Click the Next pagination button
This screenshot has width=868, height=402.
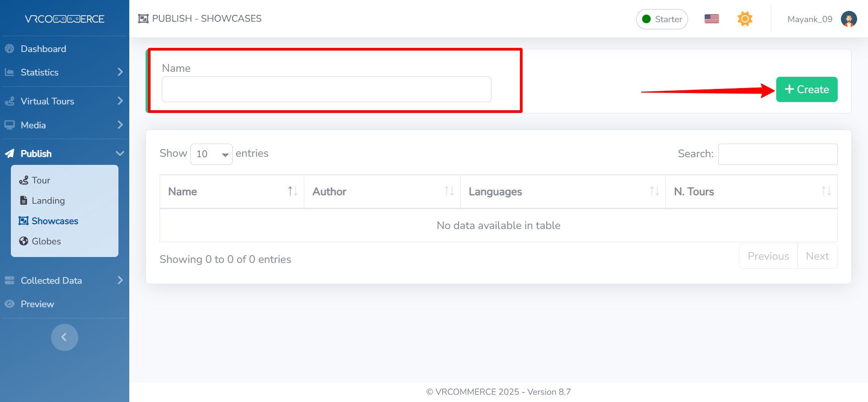(x=817, y=256)
